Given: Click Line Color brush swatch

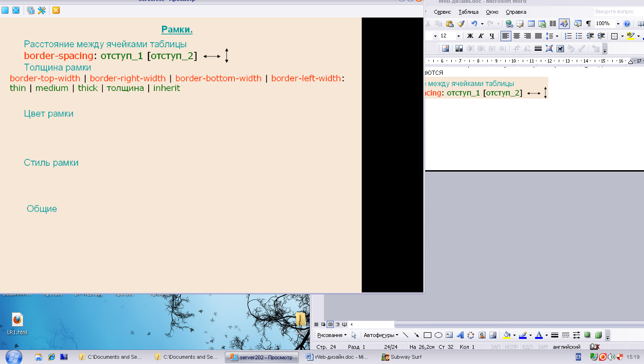Looking at the screenshot, I should tap(523, 335).
